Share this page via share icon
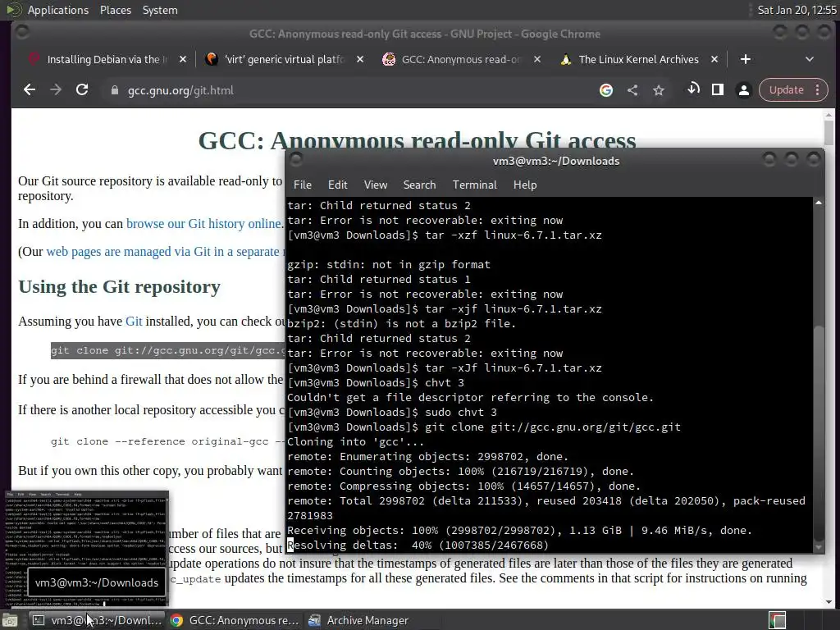 (x=632, y=90)
